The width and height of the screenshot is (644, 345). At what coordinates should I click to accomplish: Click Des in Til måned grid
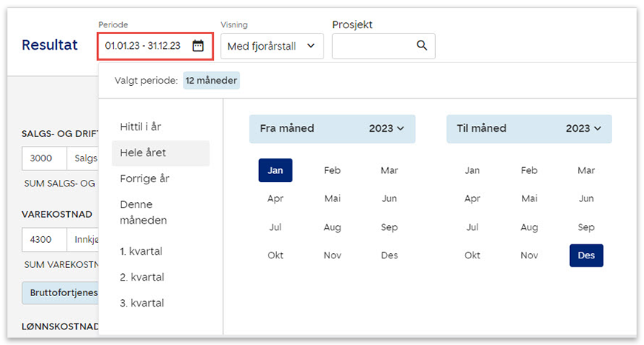586,255
